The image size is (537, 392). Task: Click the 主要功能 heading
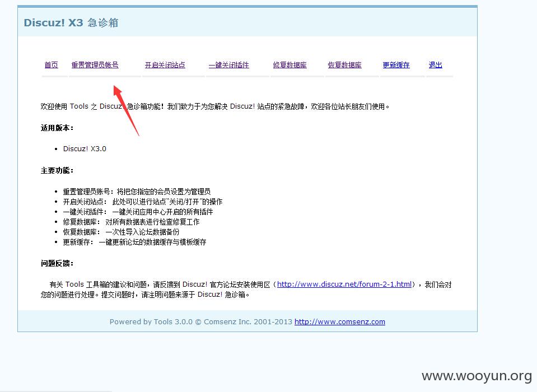click(57, 170)
